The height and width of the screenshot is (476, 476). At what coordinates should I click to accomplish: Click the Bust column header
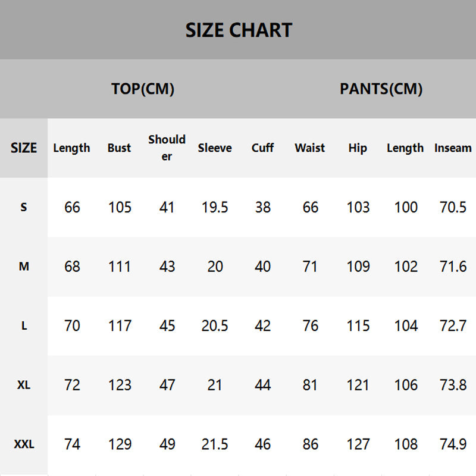[119, 148]
